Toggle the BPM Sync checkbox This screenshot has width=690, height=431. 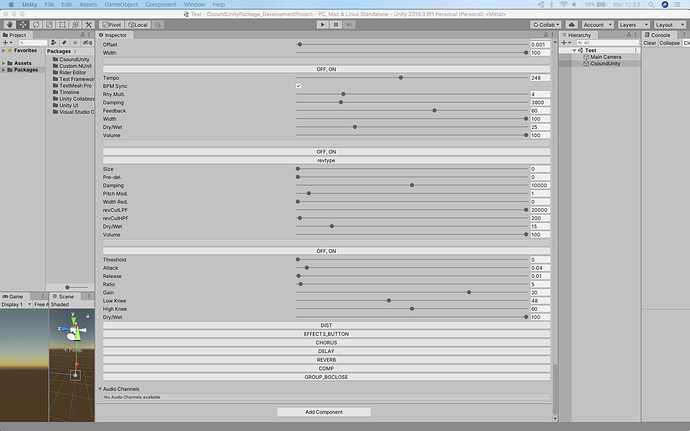click(298, 86)
